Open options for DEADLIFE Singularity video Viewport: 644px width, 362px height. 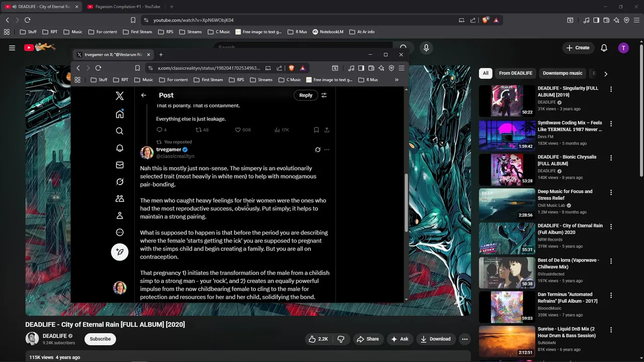[x=611, y=89]
